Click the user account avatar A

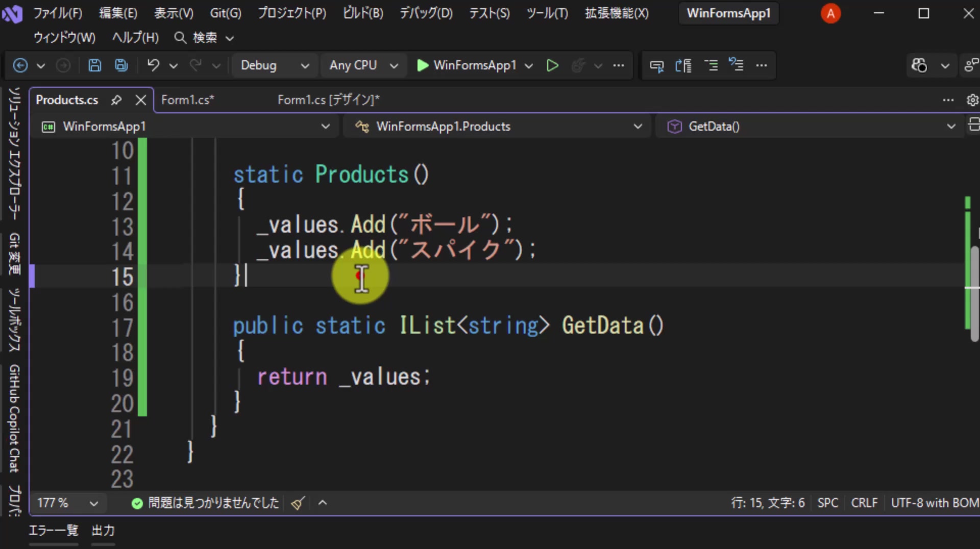click(830, 13)
